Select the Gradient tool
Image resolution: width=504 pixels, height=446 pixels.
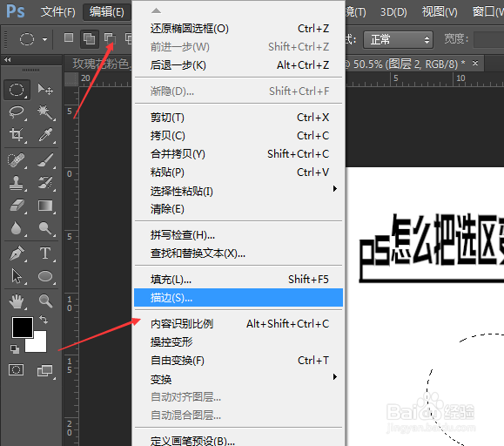coord(45,206)
